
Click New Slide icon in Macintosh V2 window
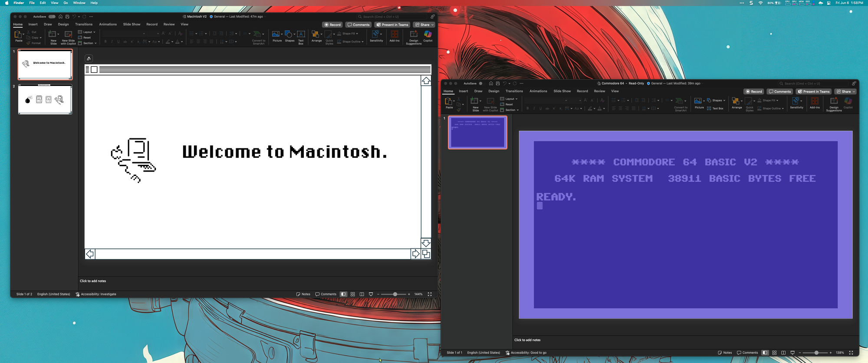(x=52, y=34)
